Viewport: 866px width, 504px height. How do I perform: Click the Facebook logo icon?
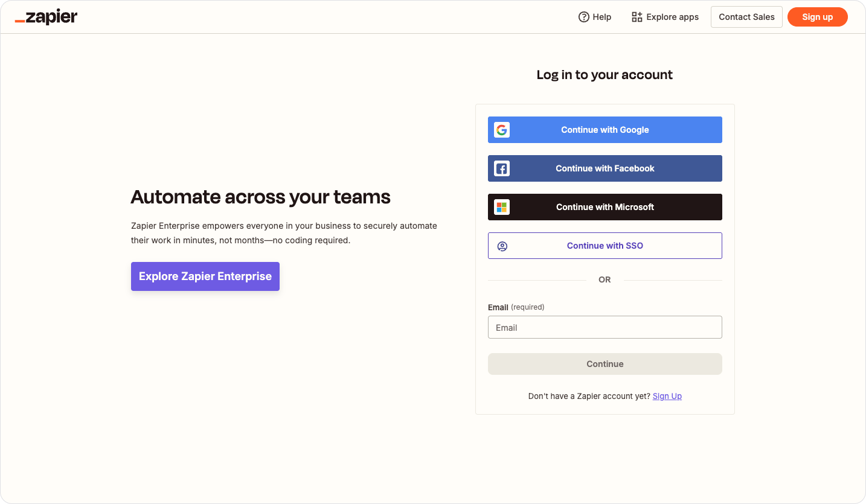point(501,168)
